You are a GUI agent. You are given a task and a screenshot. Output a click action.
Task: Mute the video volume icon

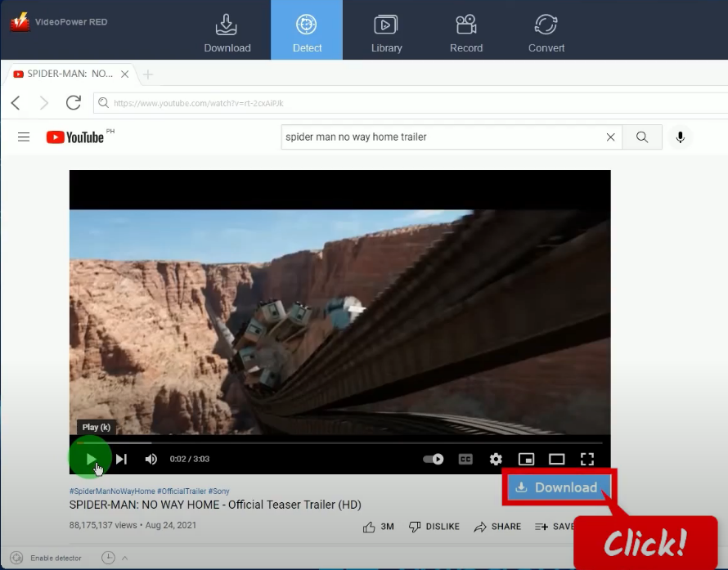click(x=151, y=459)
